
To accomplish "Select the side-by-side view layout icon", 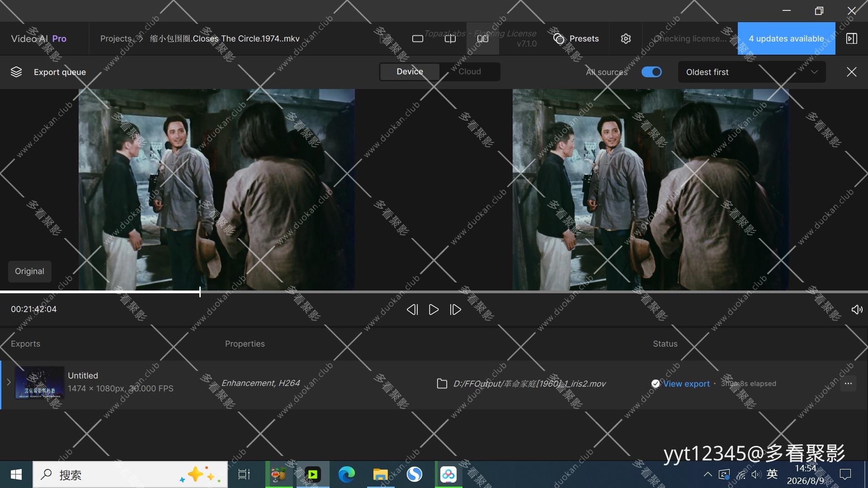I will tap(483, 39).
